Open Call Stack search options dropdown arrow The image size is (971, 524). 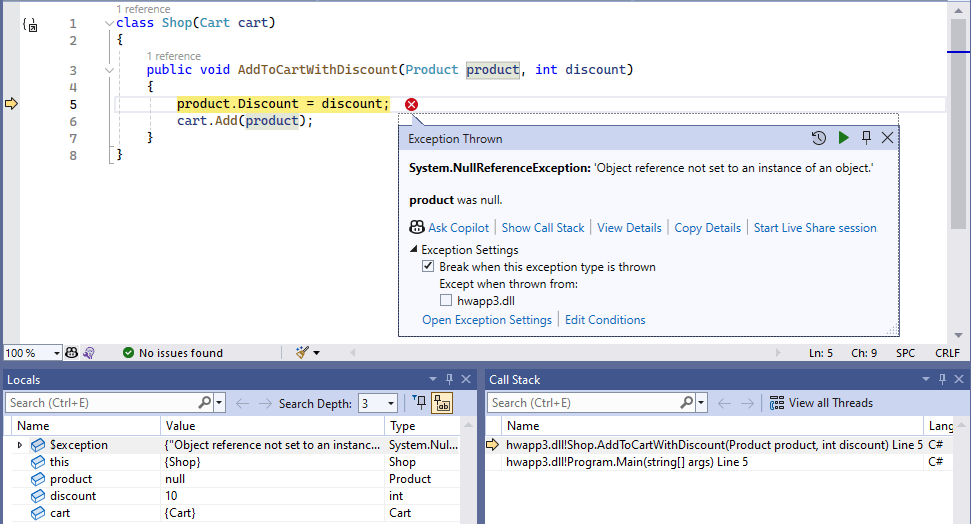(x=701, y=403)
